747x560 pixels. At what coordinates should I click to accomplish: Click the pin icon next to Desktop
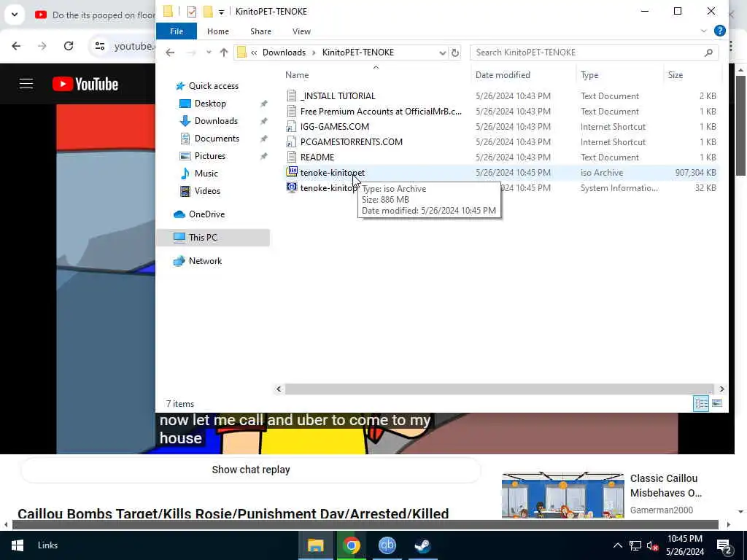pos(263,104)
